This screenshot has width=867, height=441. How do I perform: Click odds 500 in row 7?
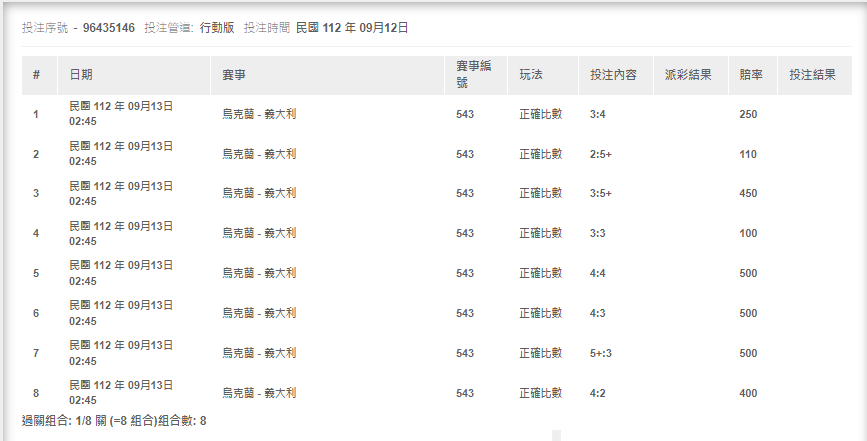(x=748, y=353)
